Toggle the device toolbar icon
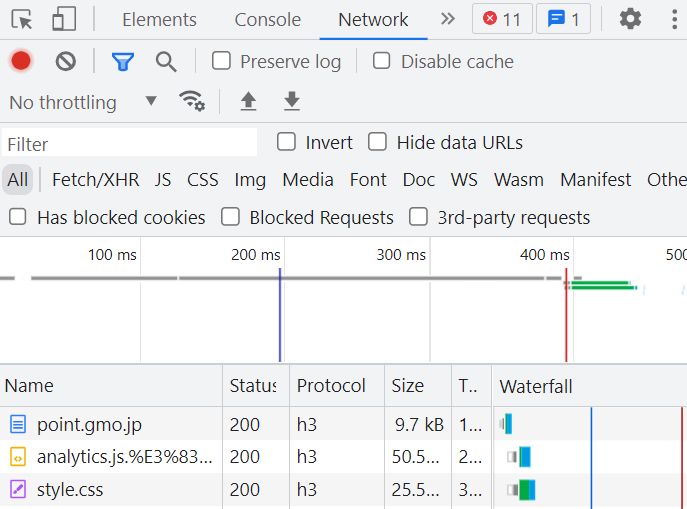Screen dimensions: 687x509 click(64, 19)
